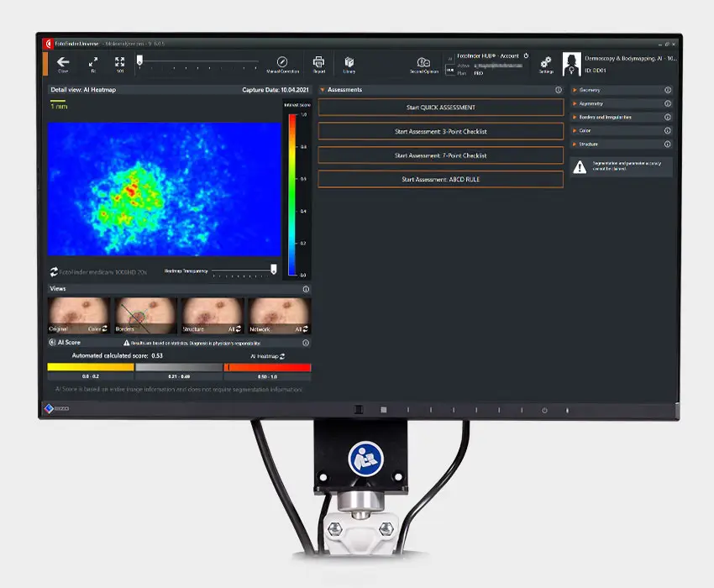Click the Heatmap Transparency slider handle
This screenshot has height=588, width=714.
tap(273, 270)
